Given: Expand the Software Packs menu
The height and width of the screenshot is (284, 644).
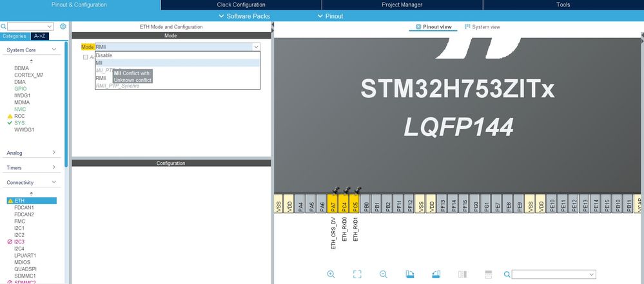Looking at the screenshot, I should [244, 16].
